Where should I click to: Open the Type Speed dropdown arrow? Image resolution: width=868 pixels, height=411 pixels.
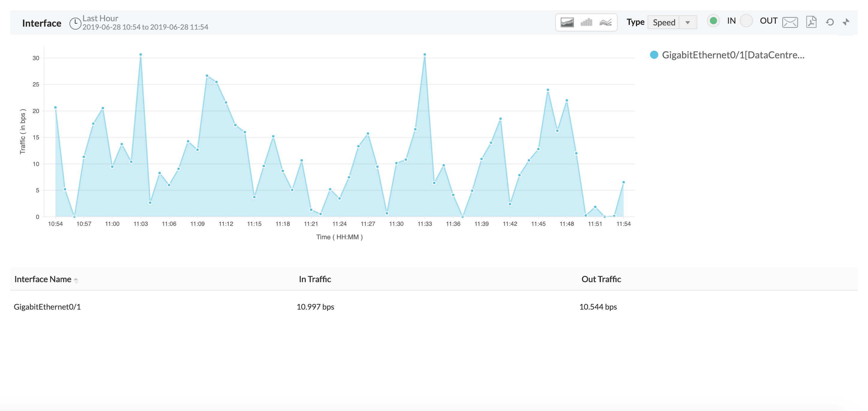[x=688, y=22]
